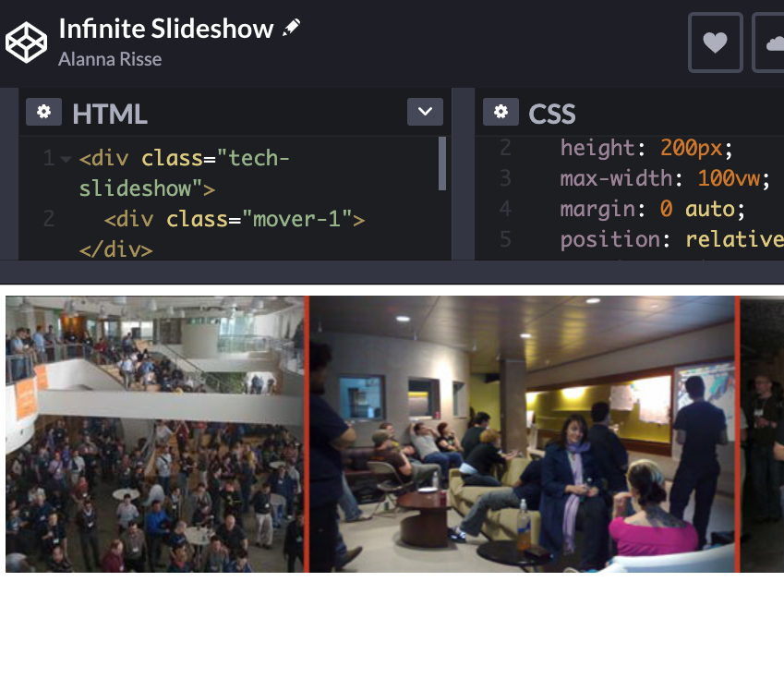Expand the HTML panel chevron dropdown
Viewport: 784px width, 691px height.
425,112
